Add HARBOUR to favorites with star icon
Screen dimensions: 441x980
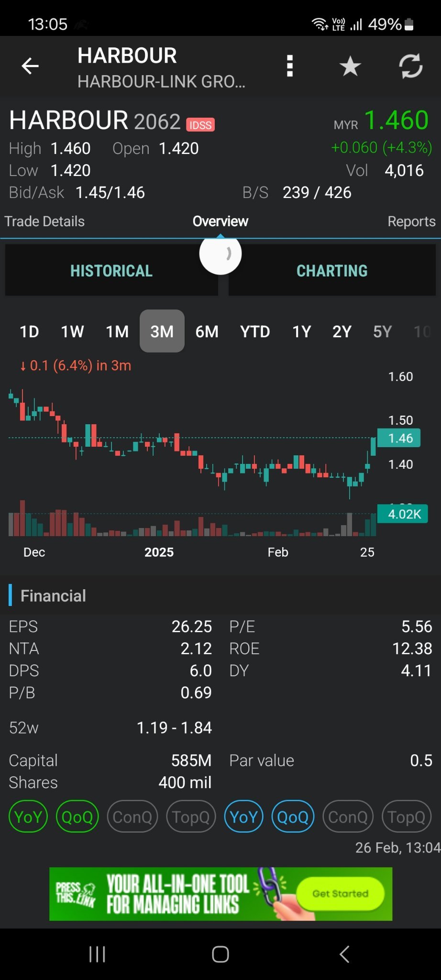350,66
